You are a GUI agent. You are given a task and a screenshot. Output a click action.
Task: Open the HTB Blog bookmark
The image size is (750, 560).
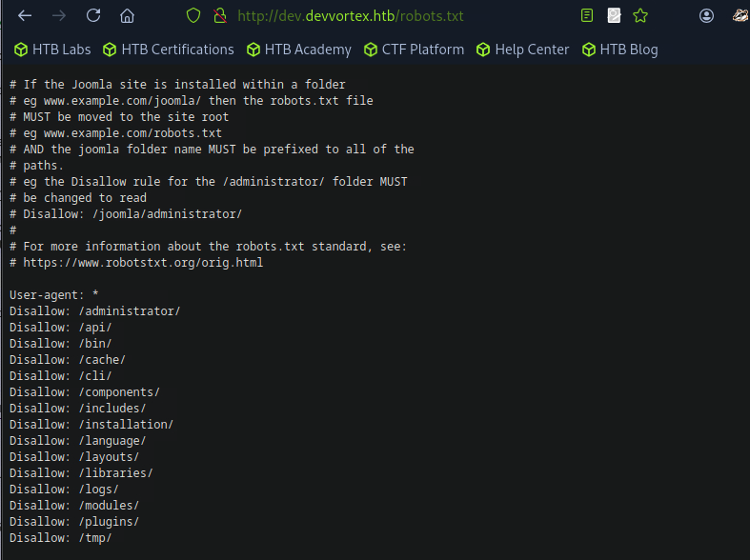coord(619,50)
